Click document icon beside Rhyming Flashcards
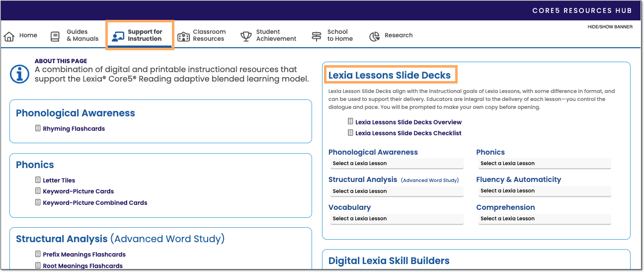 pyautogui.click(x=38, y=128)
